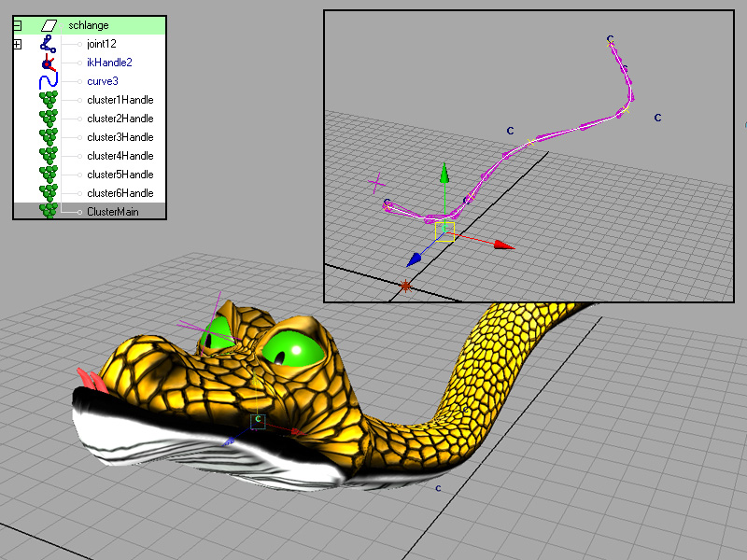Viewport: 747px width, 560px height.
Task: Click the schlange group transform icon
Action: pyautogui.click(x=49, y=25)
